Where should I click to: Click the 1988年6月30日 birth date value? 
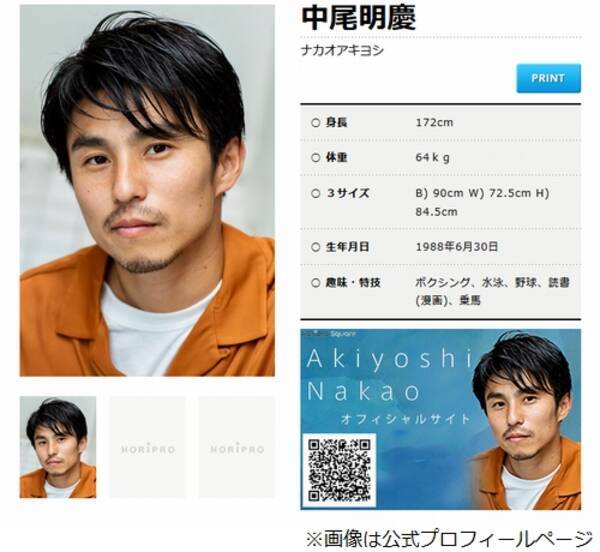pos(457,247)
